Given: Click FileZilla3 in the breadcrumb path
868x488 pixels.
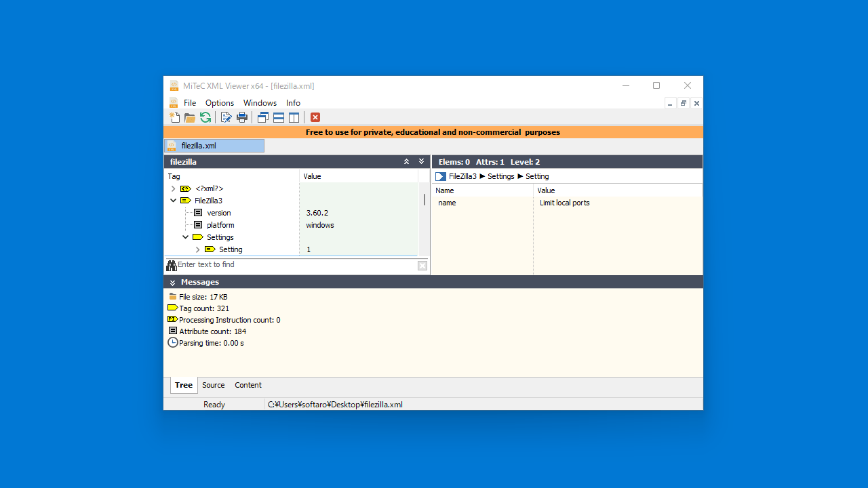Looking at the screenshot, I should [462, 176].
